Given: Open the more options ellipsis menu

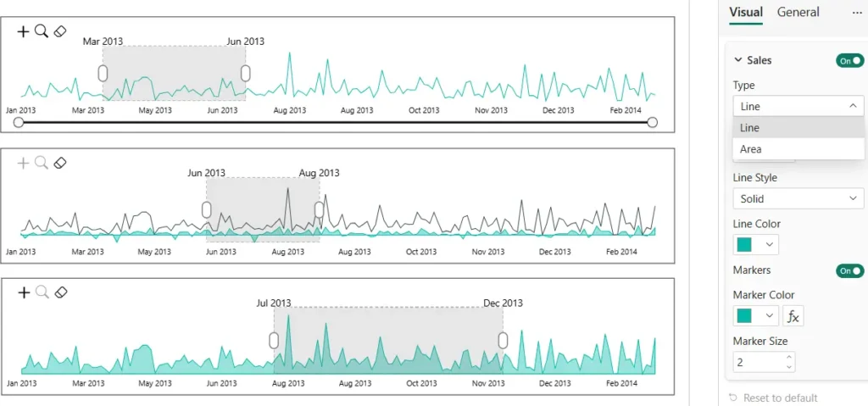Looking at the screenshot, I should [857, 12].
